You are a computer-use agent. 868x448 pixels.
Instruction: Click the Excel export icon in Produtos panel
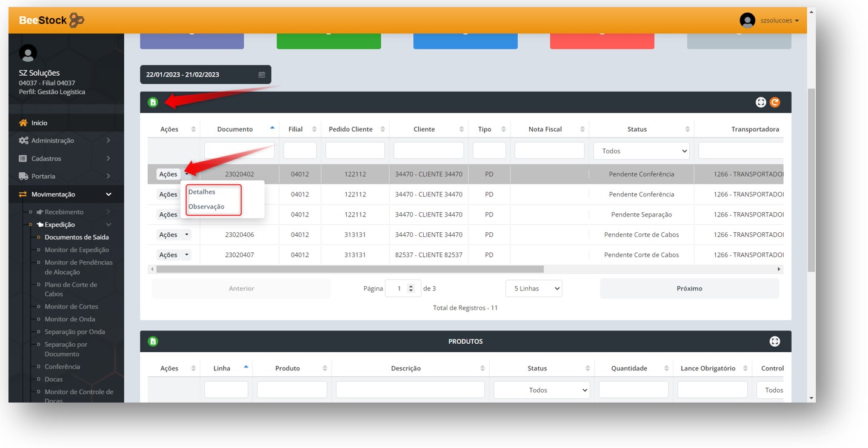153,341
